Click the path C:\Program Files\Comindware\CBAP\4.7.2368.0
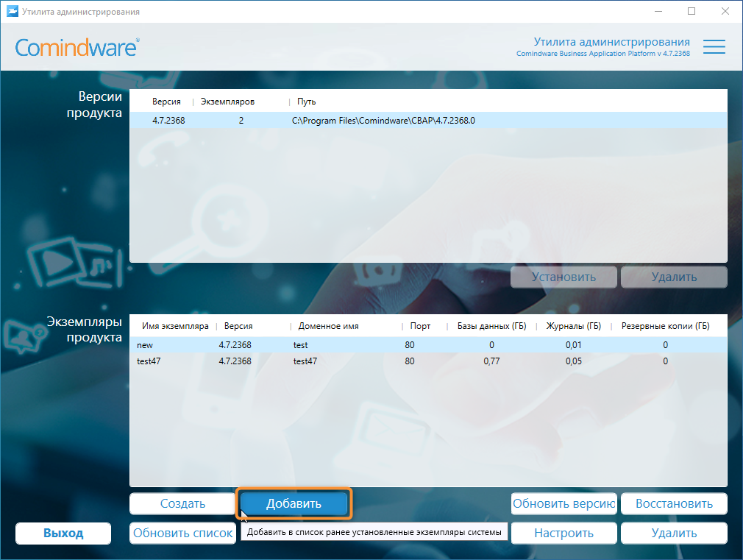The height and width of the screenshot is (560, 743). [x=383, y=121]
